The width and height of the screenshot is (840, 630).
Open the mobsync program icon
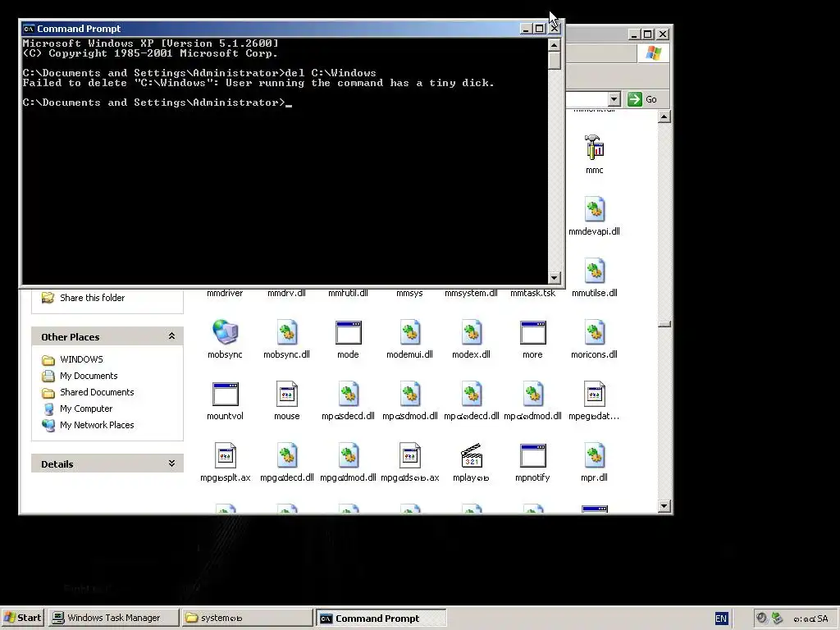pyautogui.click(x=225, y=332)
